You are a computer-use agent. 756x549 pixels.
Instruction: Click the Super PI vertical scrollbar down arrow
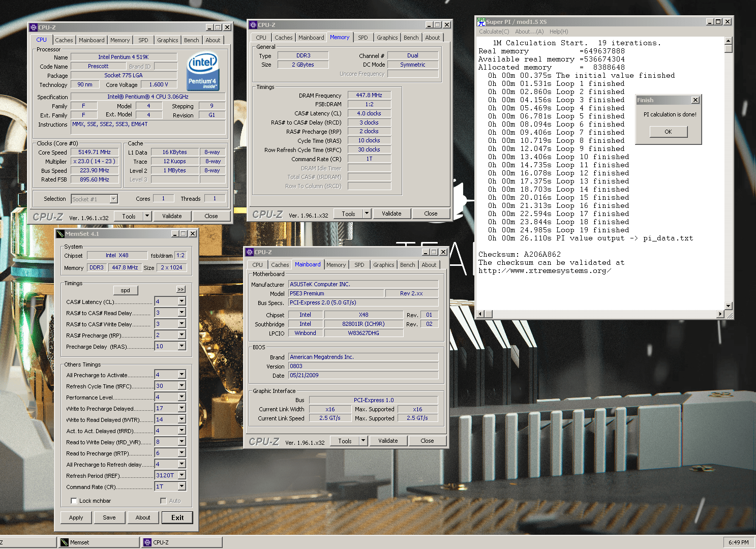[x=729, y=306]
